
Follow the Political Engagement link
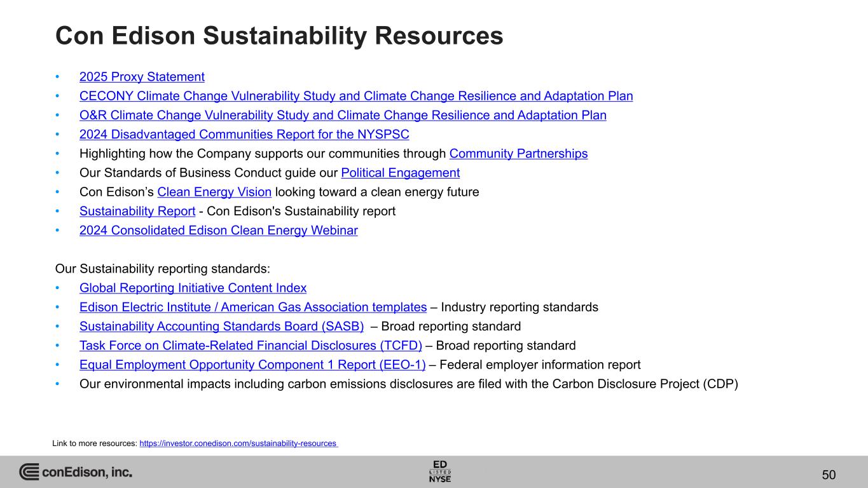point(400,173)
